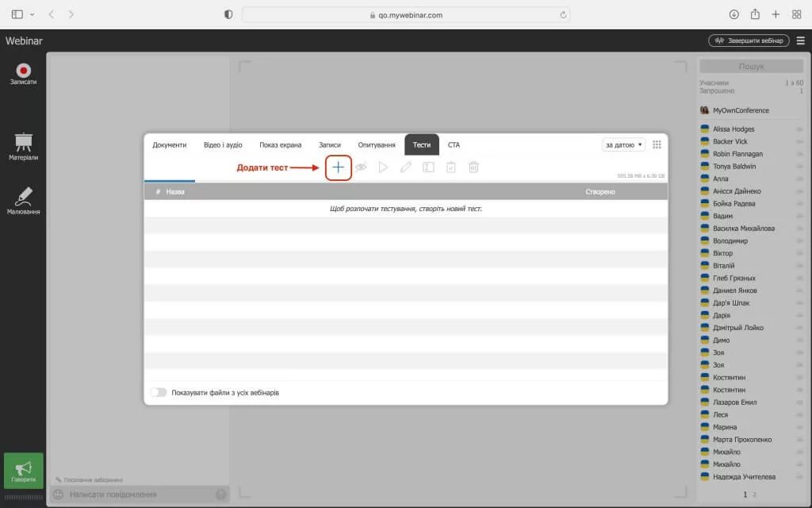Click the Завершити вебінар button
This screenshot has height=508, width=812.
click(x=749, y=40)
